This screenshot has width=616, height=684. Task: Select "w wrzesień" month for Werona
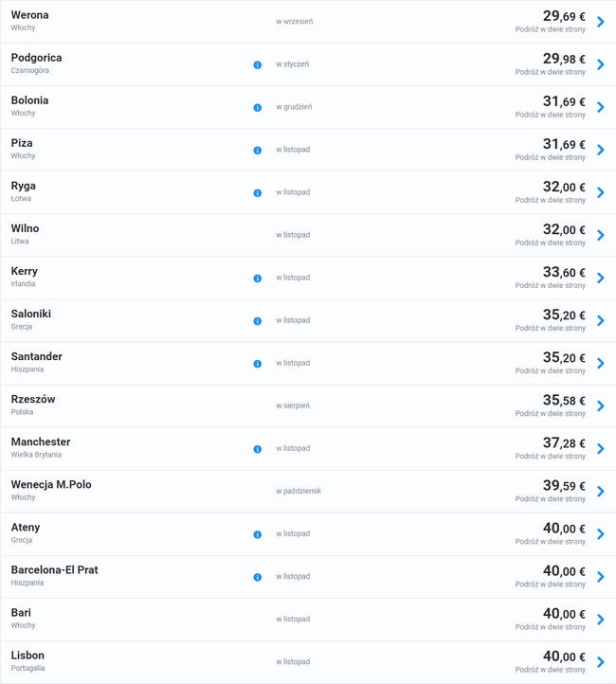(295, 22)
